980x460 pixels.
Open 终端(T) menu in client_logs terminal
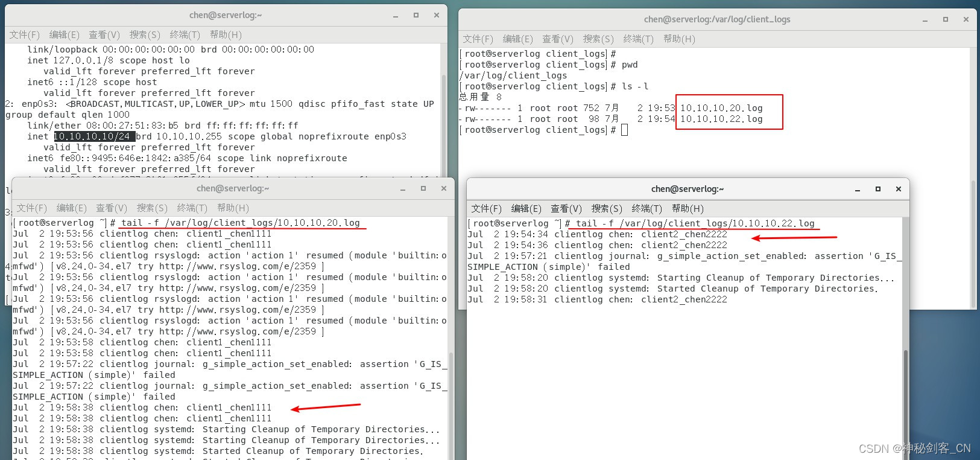[x=639, y=39]
